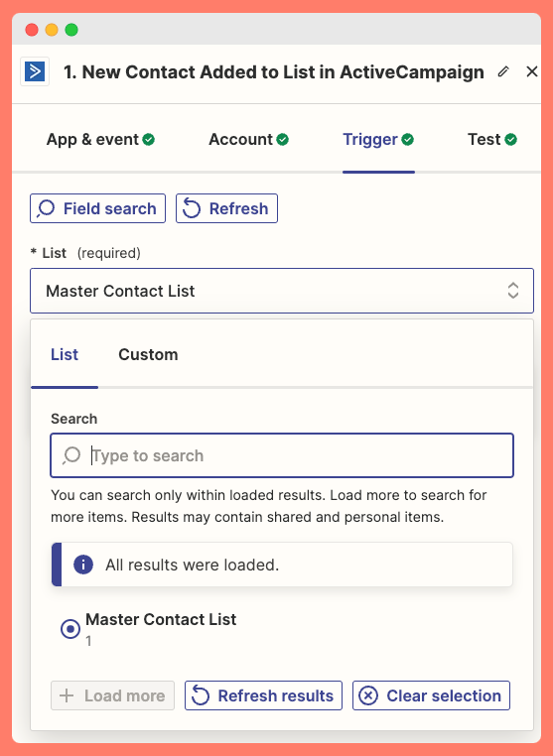Click the yellow macOS minimize dot

click(52, 30)
